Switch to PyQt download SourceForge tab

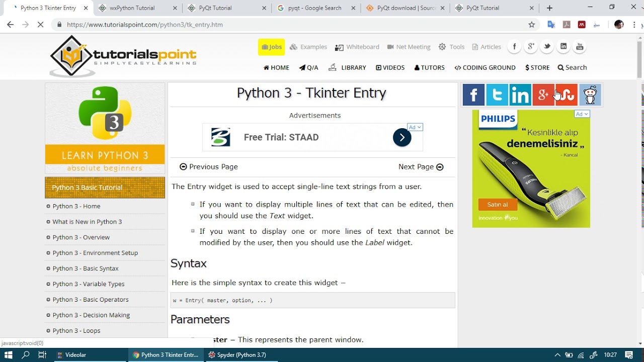click(406, 8)
